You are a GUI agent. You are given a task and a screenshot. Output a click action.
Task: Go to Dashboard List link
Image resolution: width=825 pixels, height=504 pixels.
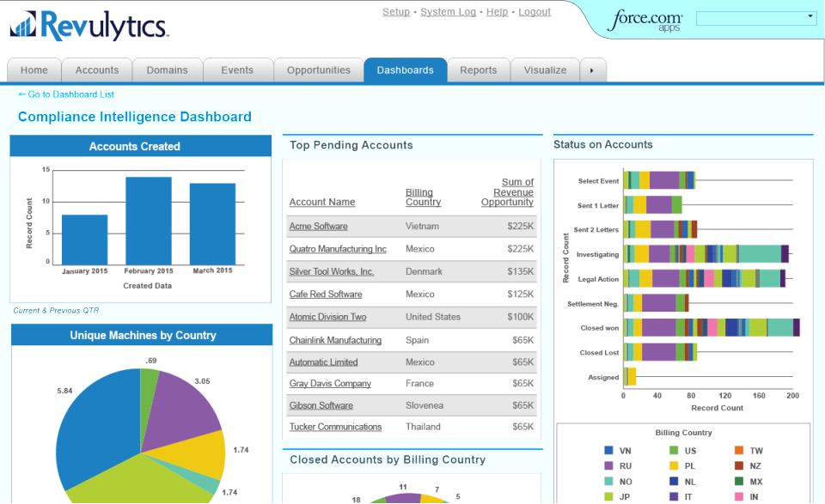tap(66, 94)
